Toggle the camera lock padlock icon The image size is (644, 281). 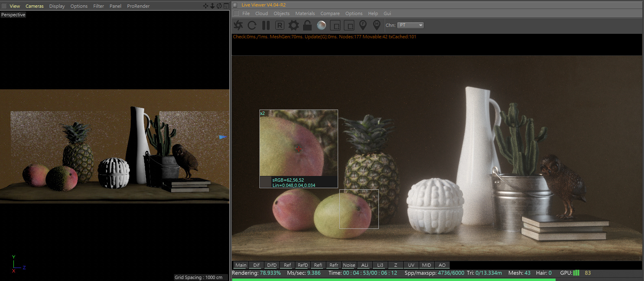click(308, 25)
